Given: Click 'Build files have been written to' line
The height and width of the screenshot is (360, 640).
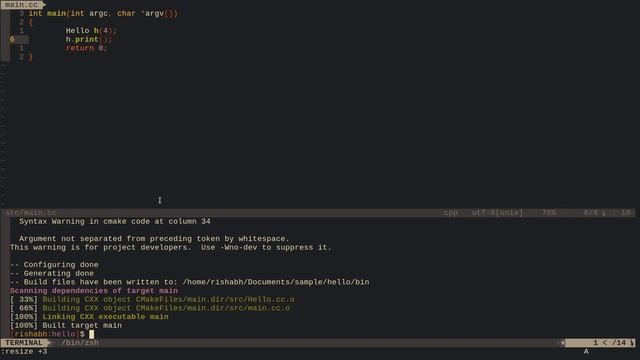Looking at the screenshot, I should [x=189, y=282].
